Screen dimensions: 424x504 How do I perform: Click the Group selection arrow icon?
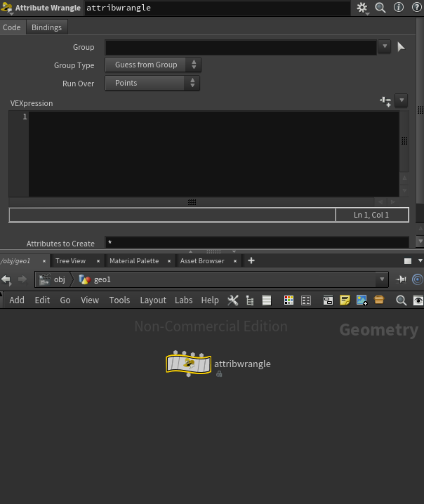point(401,47)
